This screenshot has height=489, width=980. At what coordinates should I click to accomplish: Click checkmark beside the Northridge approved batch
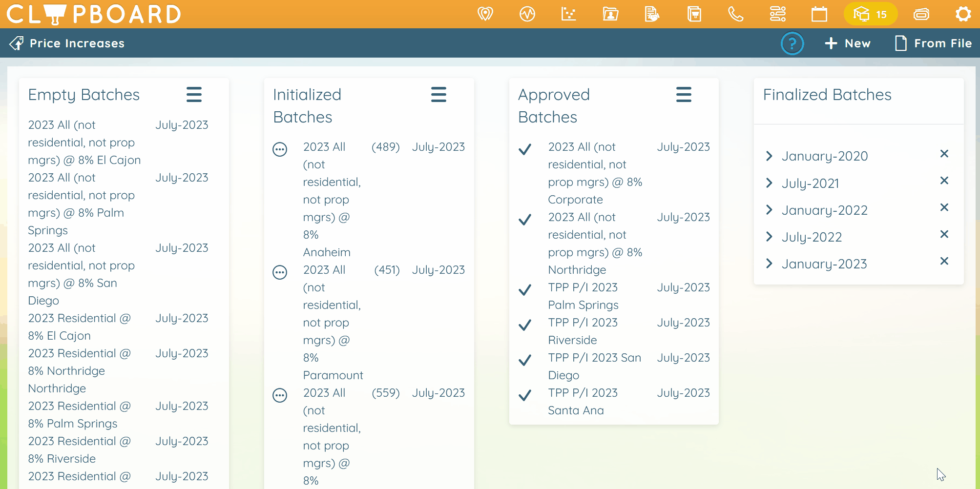coord(525,220)
